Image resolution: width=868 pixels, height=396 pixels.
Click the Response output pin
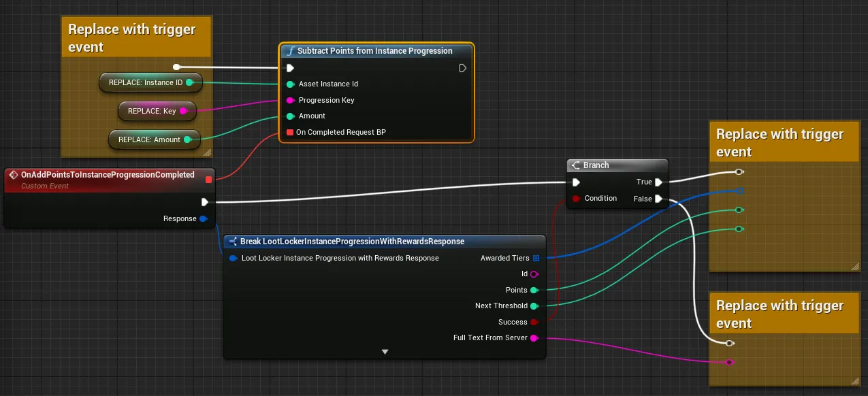(x=204, y=218)
